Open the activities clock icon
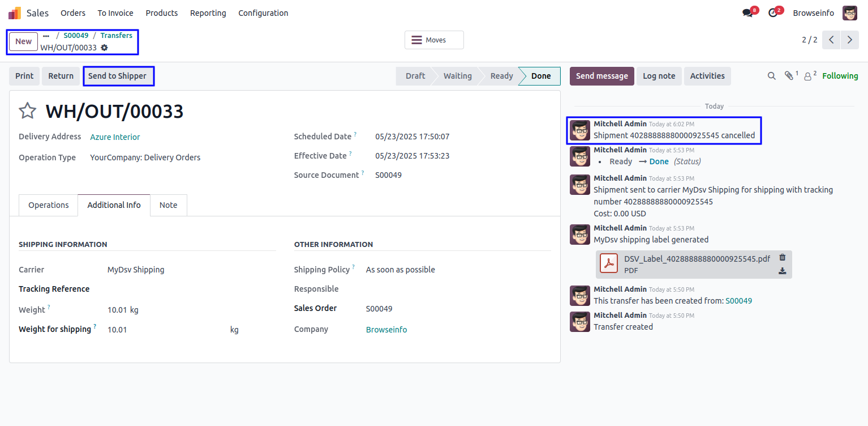The width and height of the screenshot is (868, 426). [x=773, y=13]
